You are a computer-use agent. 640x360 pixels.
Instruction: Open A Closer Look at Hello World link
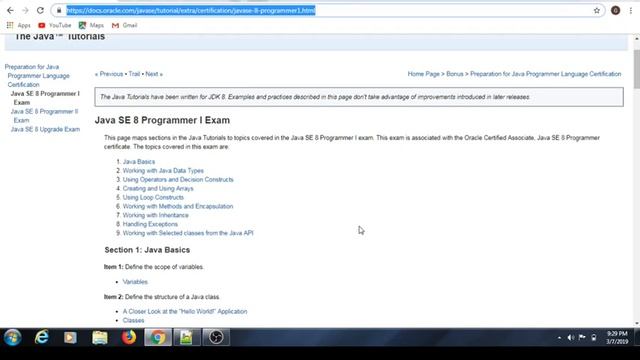[x=184, y=312]
